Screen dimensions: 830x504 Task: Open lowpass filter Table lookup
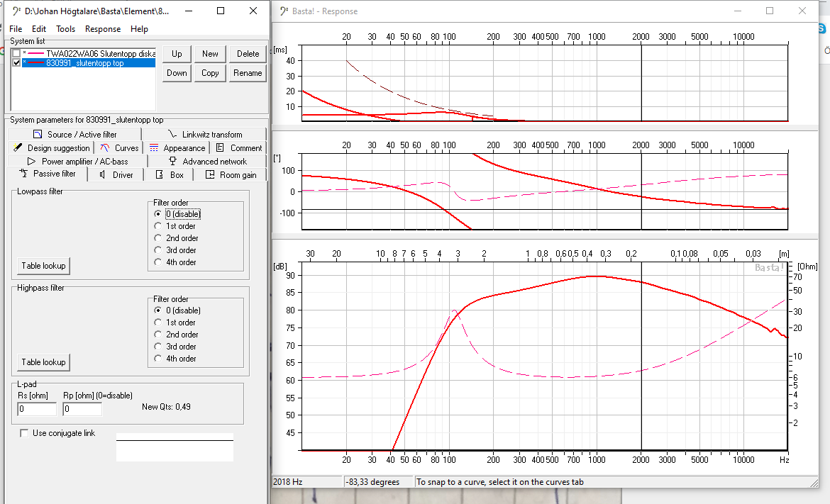pyautogui.click(x=43, y=266)
